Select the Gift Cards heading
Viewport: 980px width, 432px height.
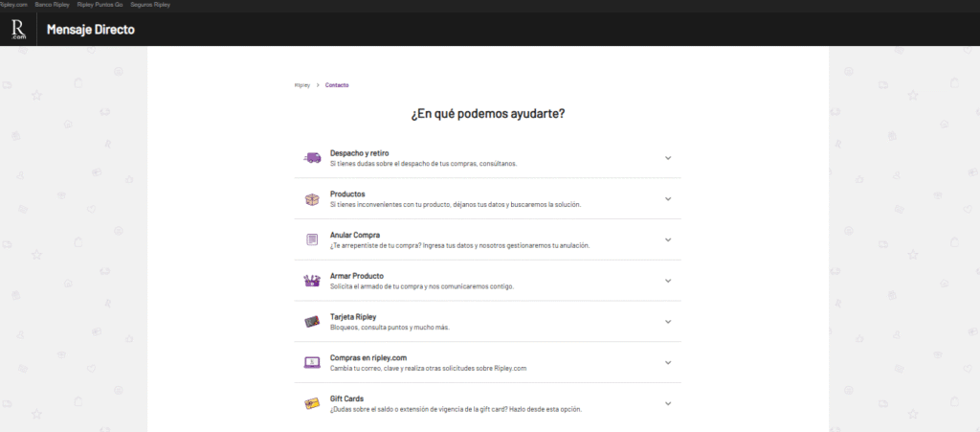pyautogui.click(x=346, y=398)
